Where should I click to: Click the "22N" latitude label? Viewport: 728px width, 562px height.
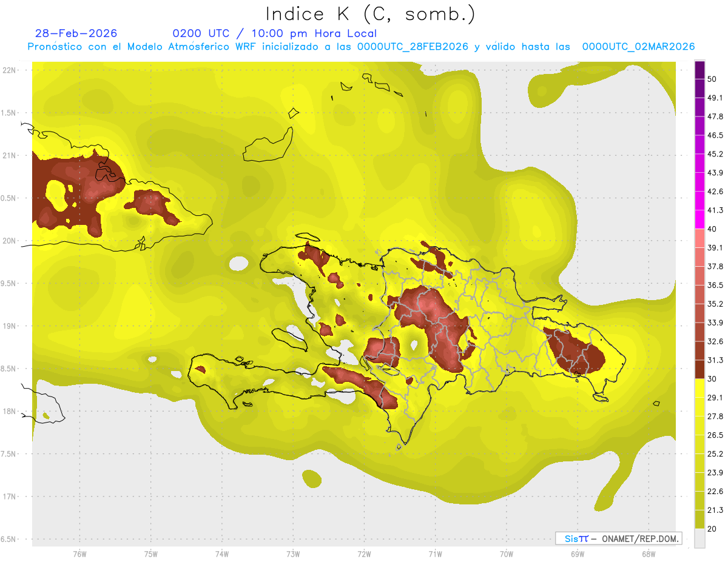pos(10,70)
